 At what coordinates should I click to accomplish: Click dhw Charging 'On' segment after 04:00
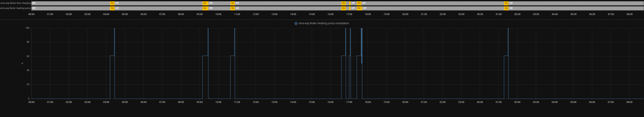tap(112, 3)
